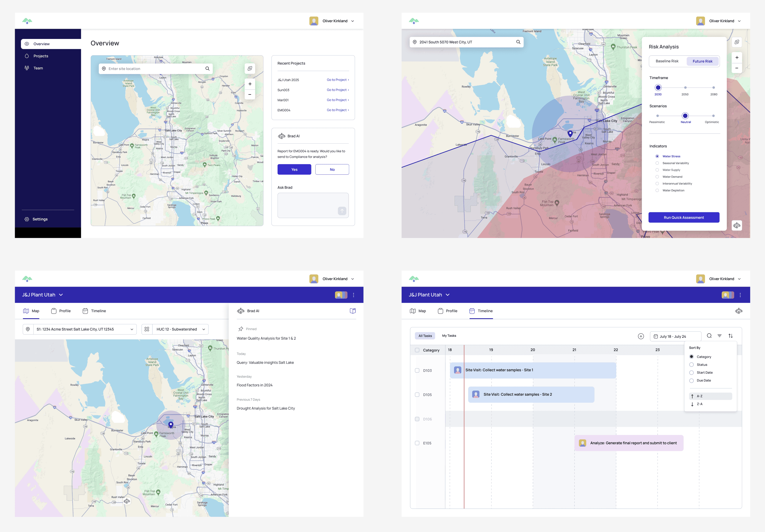Open Brad AI from the Timeline screen's robot icon
765x532 pixels.
(x=739, y=311)
